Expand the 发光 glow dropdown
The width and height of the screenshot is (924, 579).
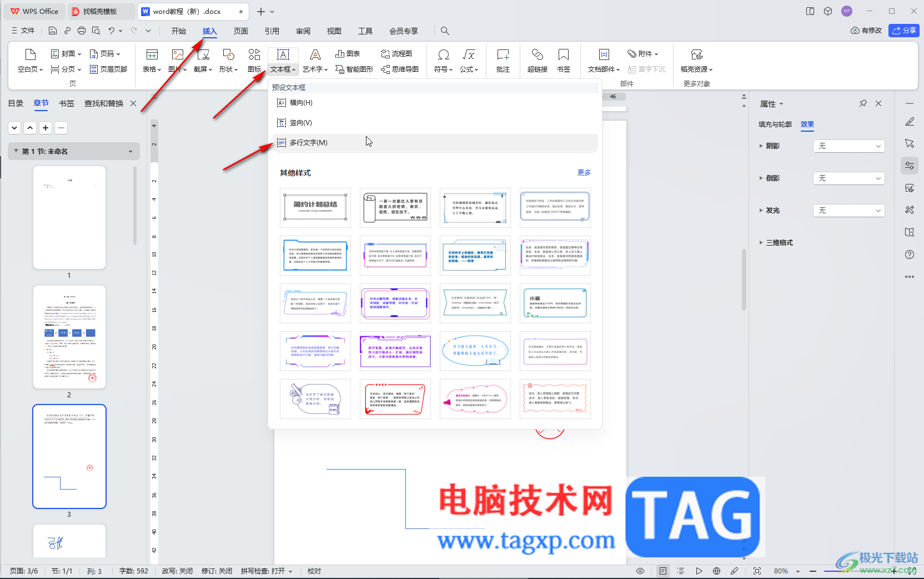point(849,211)
